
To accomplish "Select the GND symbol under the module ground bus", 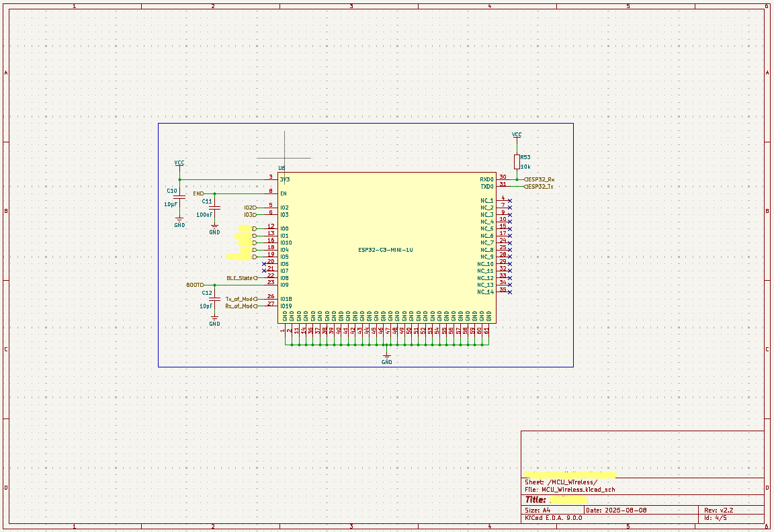I will click(x=387, y=359).
